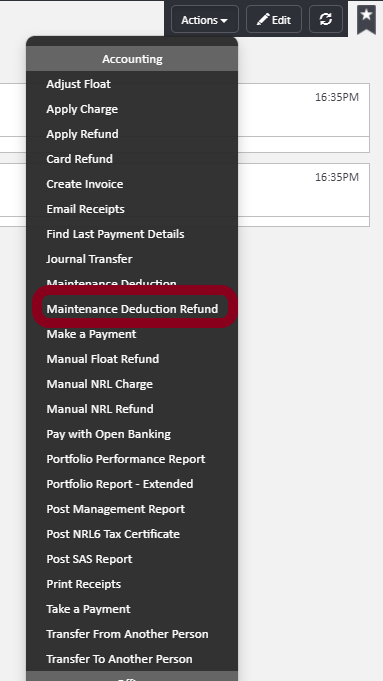Screen dimensions: 383x681
Task: Choose Post NRL6 Tax Certificate
Action: [113, 534]
